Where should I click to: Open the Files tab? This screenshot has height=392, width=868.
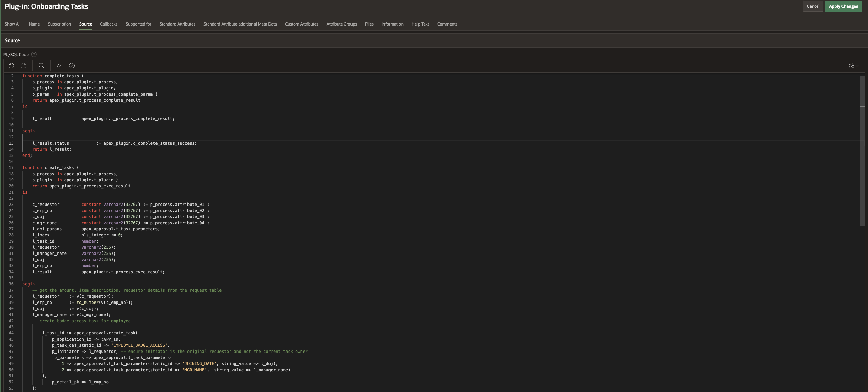point(369,24)
